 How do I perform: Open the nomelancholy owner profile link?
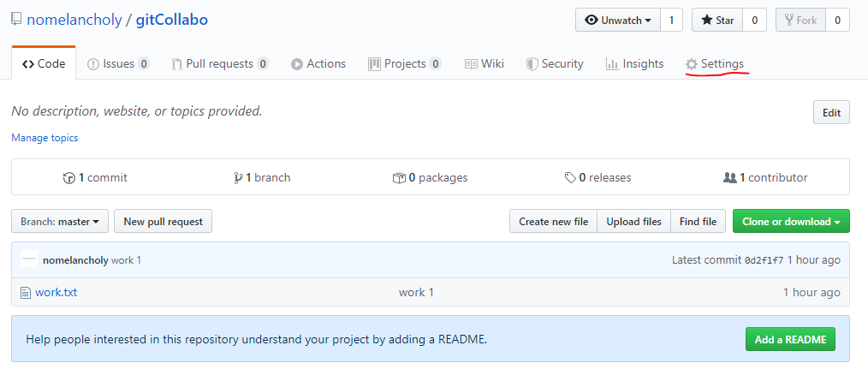pyautogui.click(x=74, y=20)
